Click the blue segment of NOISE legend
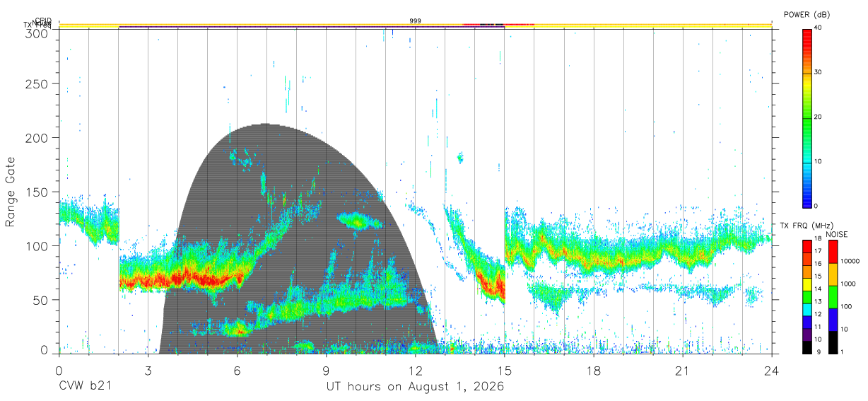868x401 pixels. (x=832, y=320)
